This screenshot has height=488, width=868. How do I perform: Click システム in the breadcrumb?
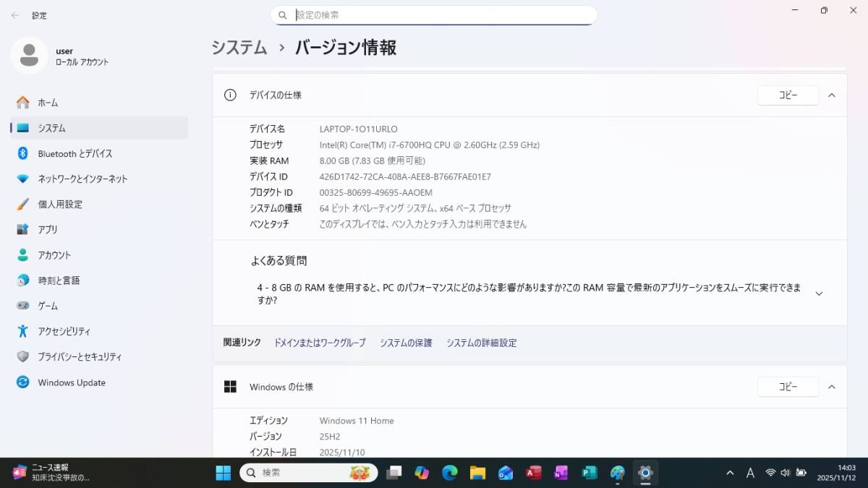point(239,48)
